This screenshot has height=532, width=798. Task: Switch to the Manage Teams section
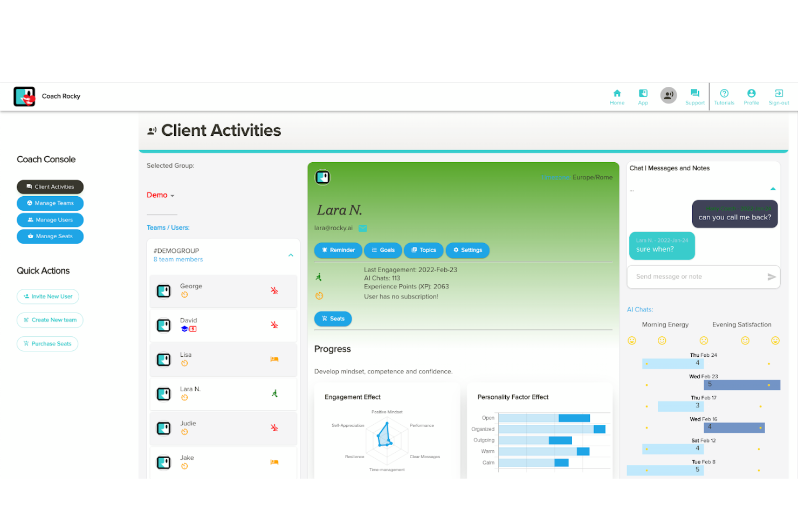click(50, 203)
